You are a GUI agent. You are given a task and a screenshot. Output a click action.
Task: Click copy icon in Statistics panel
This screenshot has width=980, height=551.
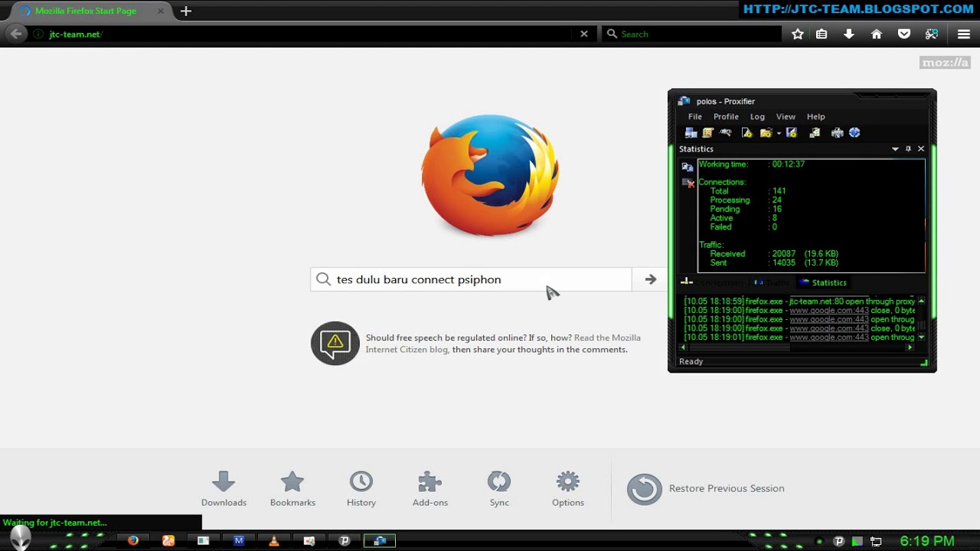click(688, 166)
